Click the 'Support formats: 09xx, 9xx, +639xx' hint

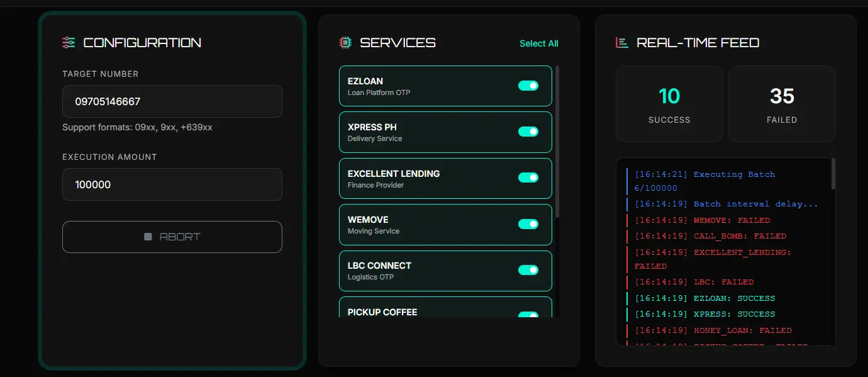(x=137, y=127)
